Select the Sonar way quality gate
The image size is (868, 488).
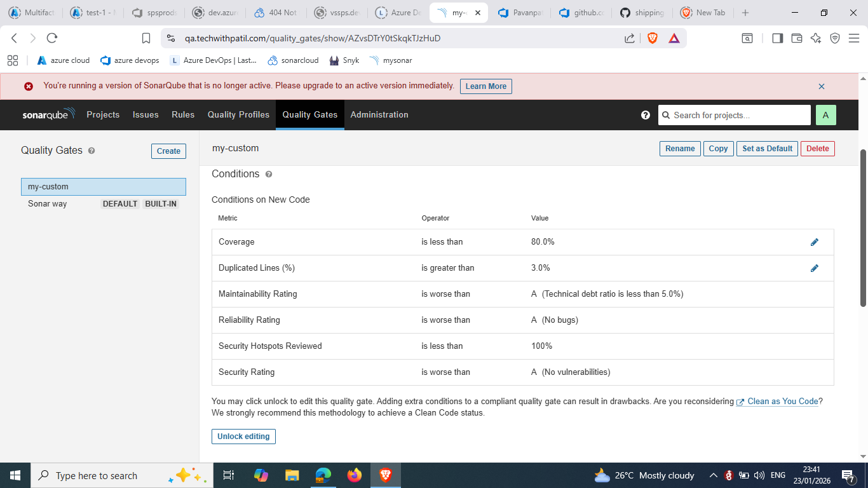(48, 204)
